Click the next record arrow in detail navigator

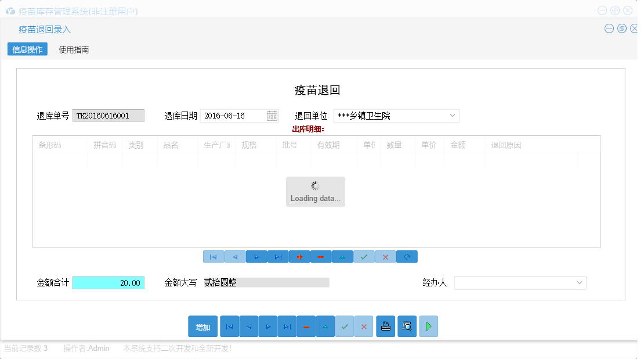pos(256,256)
